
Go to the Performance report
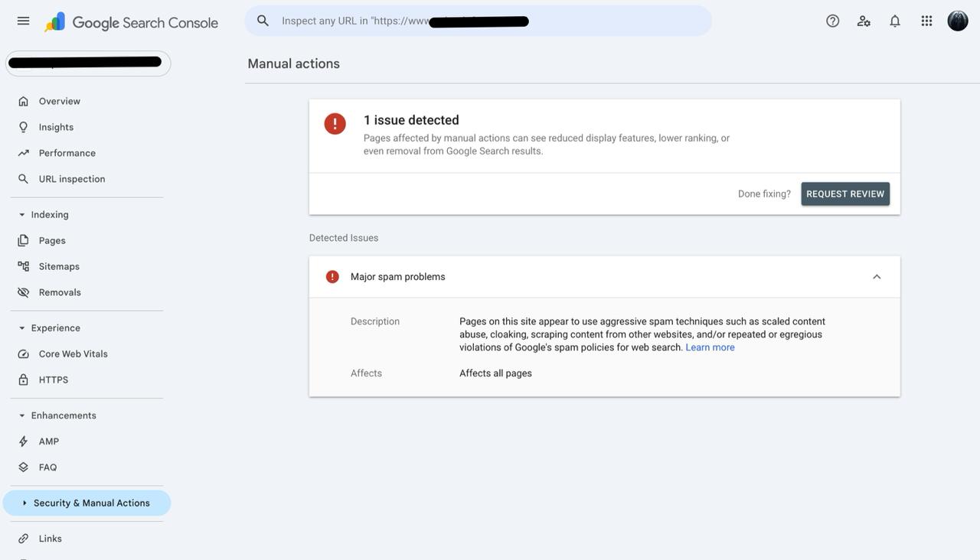[67, 153]
